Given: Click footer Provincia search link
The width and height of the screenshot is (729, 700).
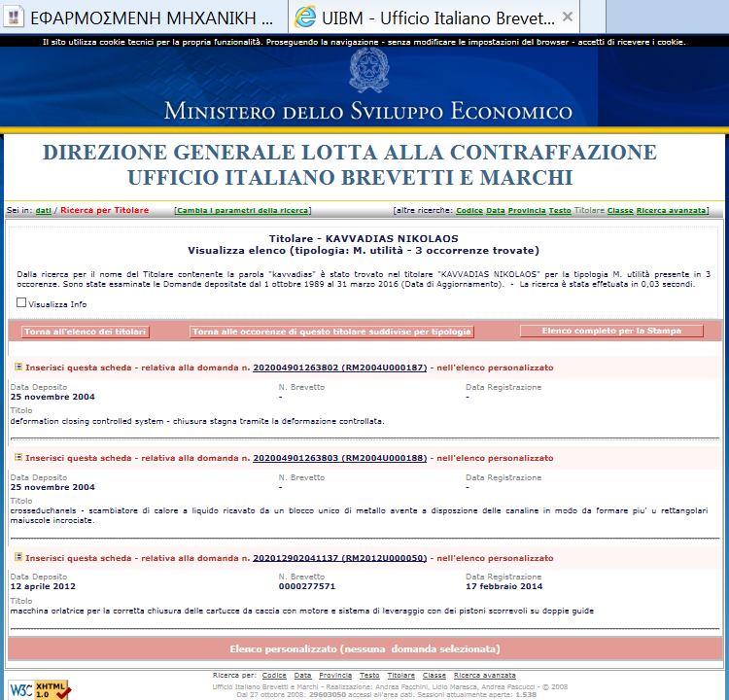Looking at the screenshot, I should point(335,676).
